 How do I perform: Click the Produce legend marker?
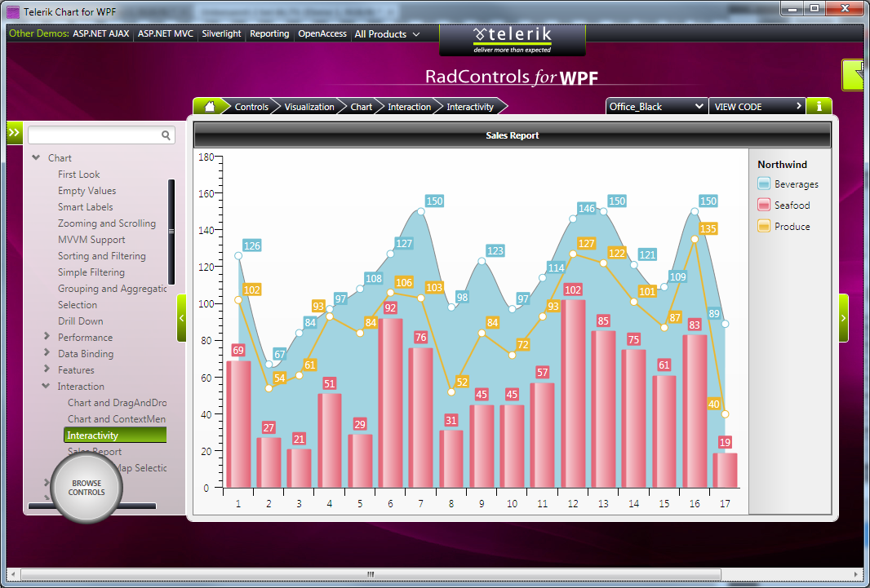point(764,226)
